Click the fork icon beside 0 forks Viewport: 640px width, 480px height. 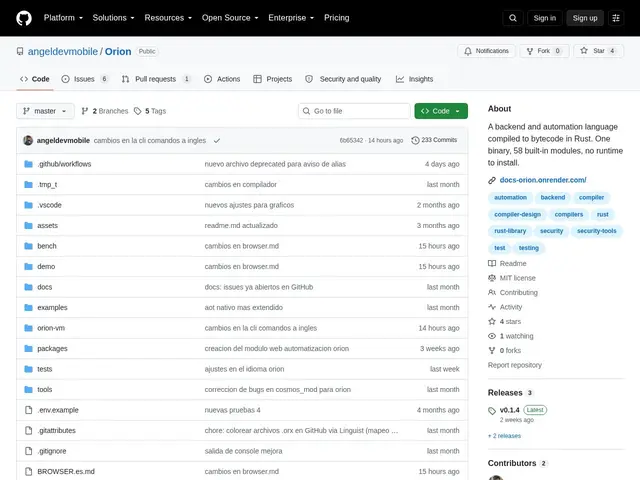(492, 350)
